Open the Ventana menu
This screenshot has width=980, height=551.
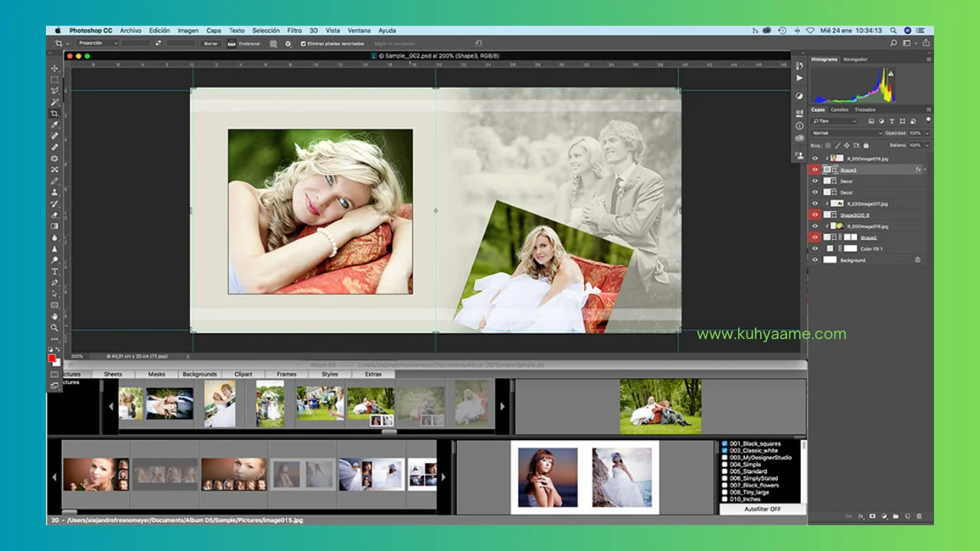tap(359, 31)
